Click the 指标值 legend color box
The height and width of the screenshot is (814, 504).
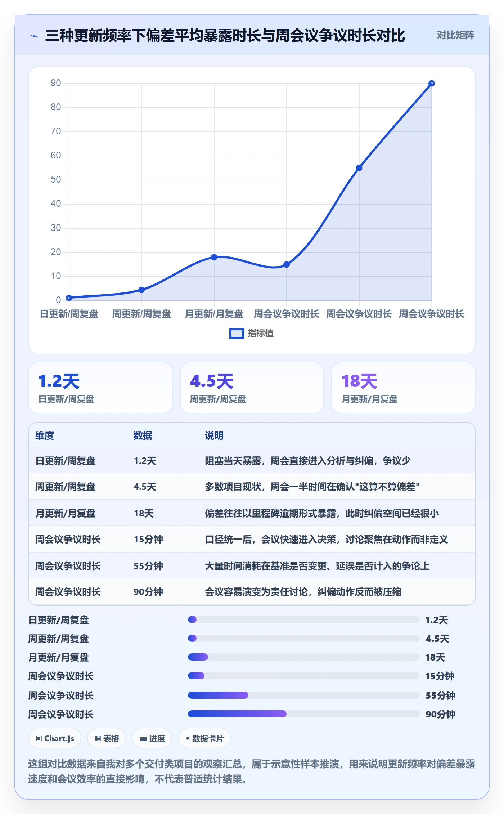[x=237, y=334]
